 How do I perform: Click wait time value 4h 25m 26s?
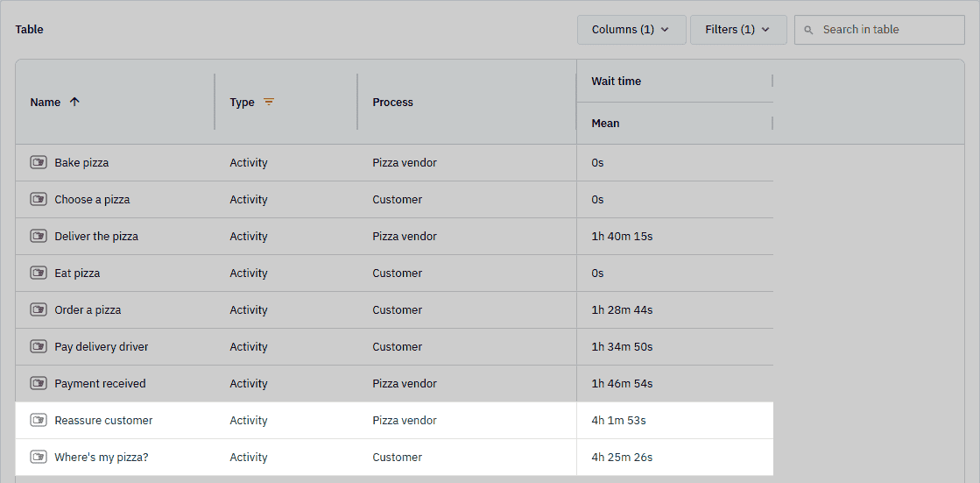click(622, 458)
